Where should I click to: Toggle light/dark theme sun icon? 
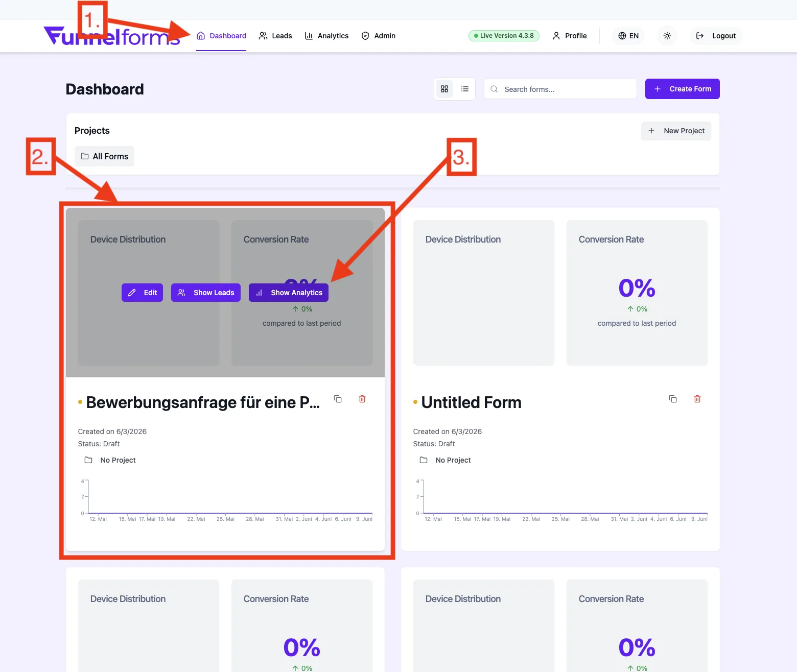[667, 36]
